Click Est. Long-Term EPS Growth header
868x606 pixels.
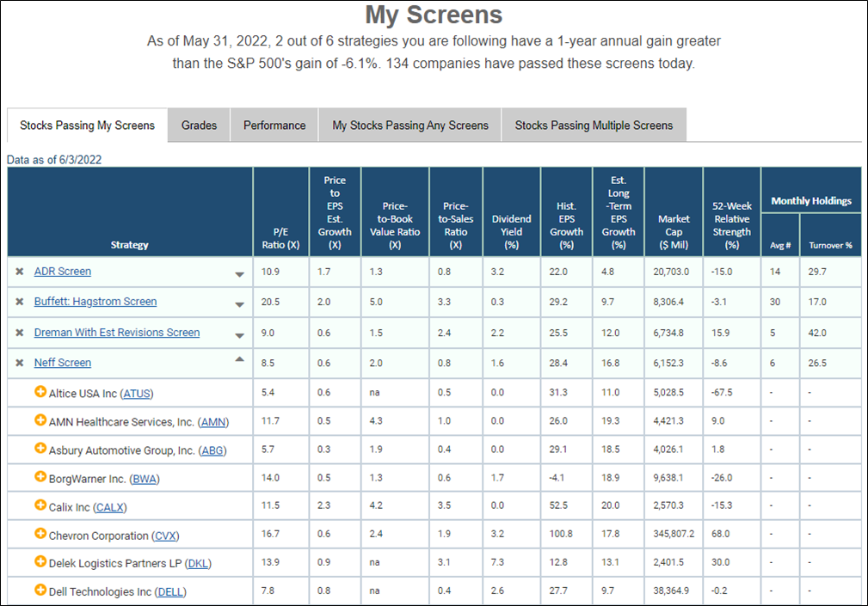619,213
